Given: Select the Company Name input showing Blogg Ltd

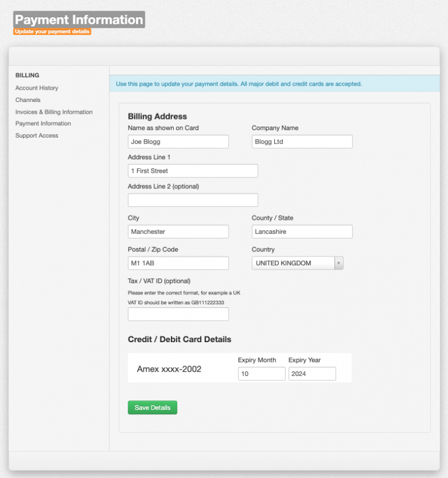Looking at the screenshot, I should tap(302, 141).
